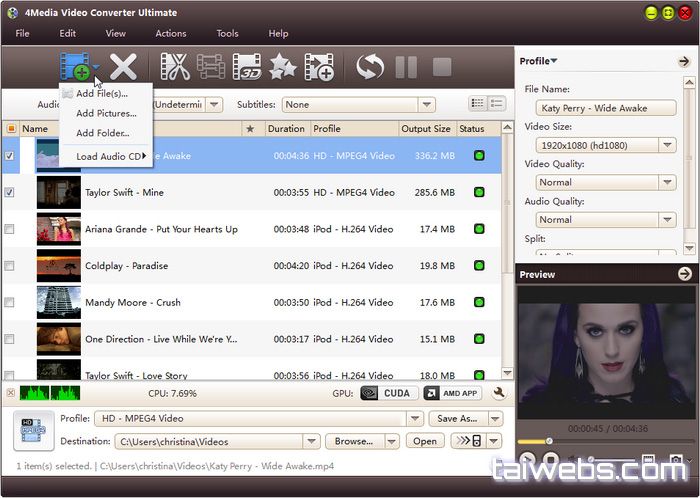Select the Ariana Grande video thumbnail
The width and height of the screenshot is (700, 498).
(58, 229)
